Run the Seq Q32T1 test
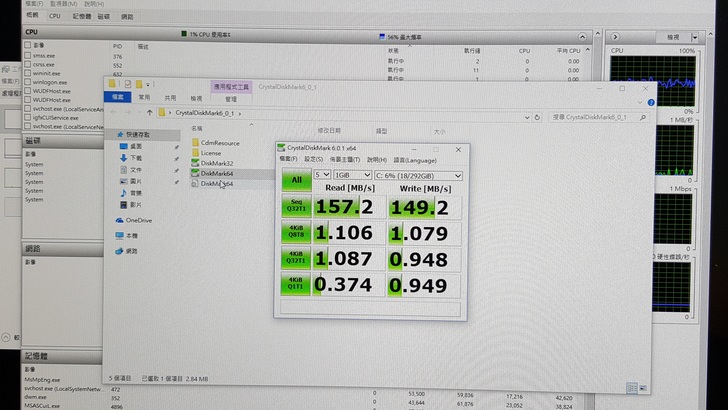The image size is (728, 410). [x=295, y=208]
